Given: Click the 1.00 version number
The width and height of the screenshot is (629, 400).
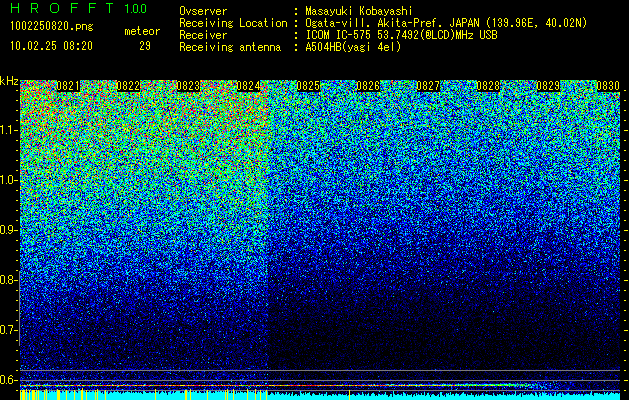Looking at the screenshot, I should (136, 8).
